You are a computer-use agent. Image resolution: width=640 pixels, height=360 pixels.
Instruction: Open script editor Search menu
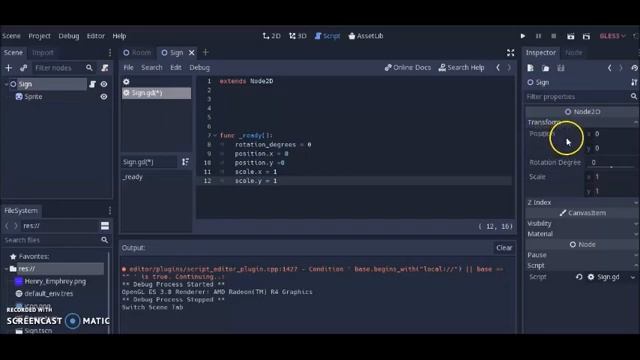[152, 68]
